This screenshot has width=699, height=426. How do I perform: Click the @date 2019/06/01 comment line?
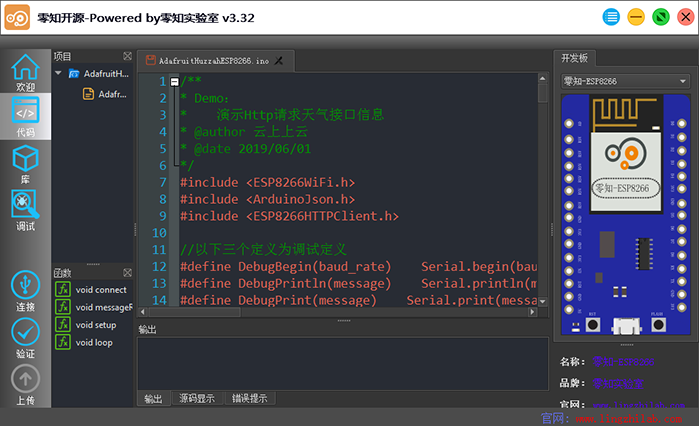pos(246,149)
